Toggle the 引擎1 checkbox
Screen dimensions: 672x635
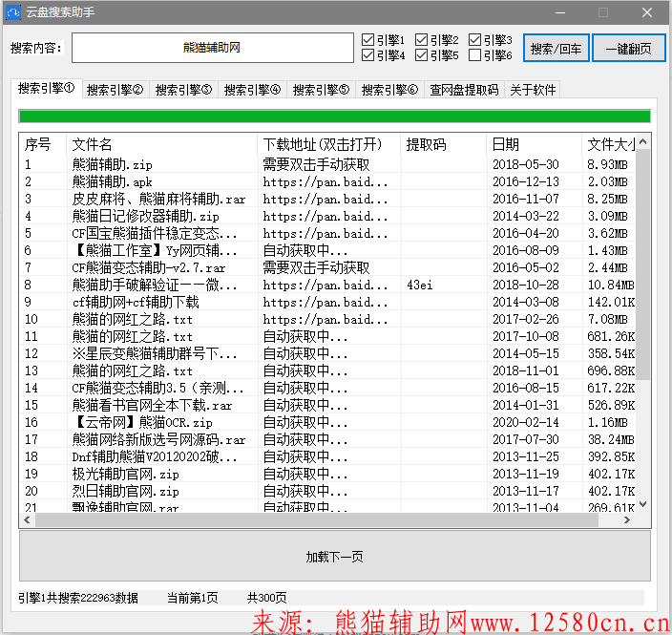[x=368, y=40]
